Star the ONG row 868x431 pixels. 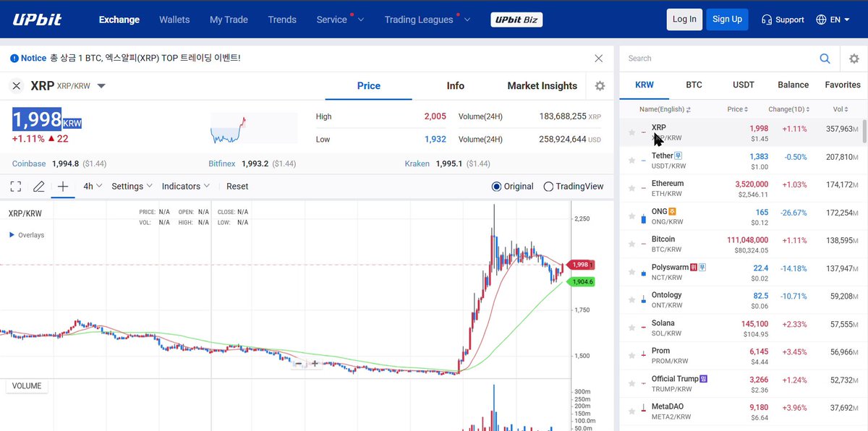click(x=631, y=216)
